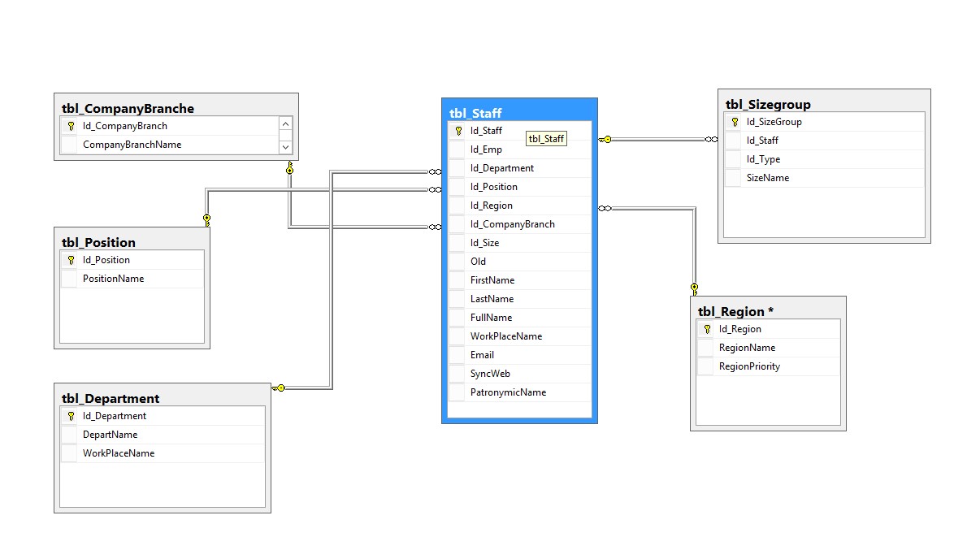The width and height of the screenshot is (980, 550).
Task: Click the row selector box beside RegionPriority
Action: coord(705,366)
